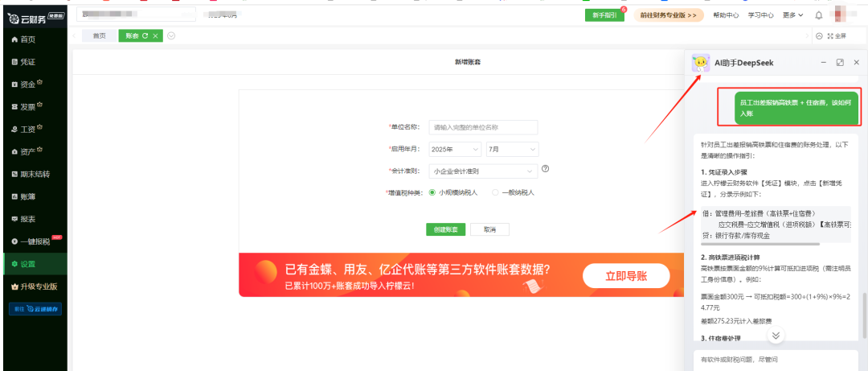Switch to the 首页 tab
This screenshot has height=371, width=868.
pos(99,35)
